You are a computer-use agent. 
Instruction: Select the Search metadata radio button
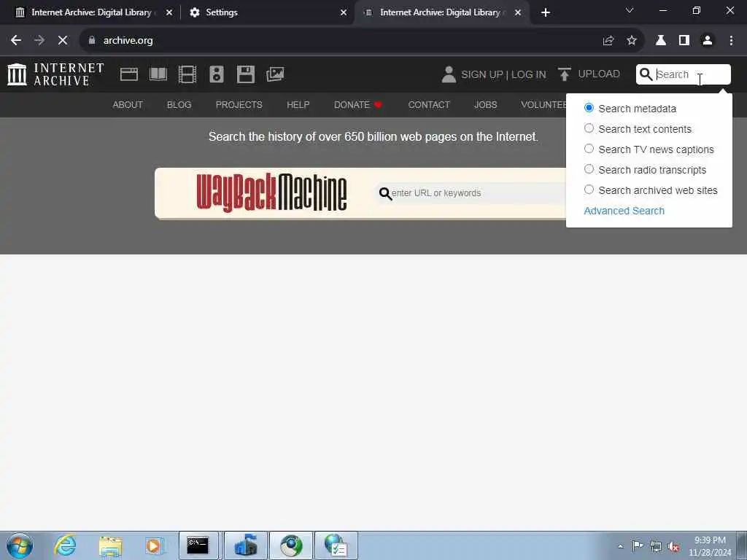589,108
